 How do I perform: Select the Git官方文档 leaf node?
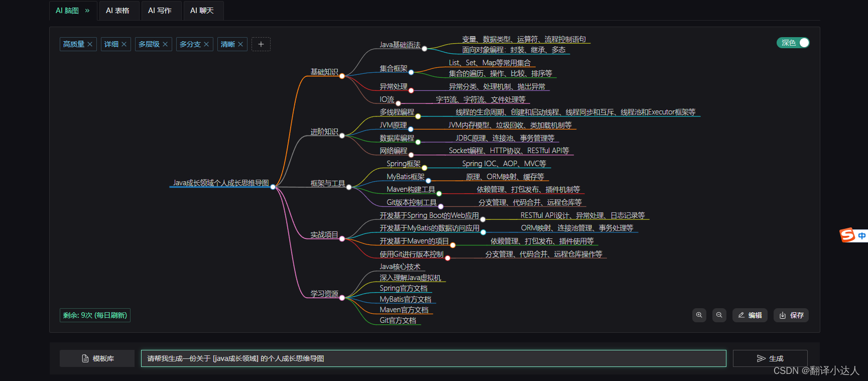tap(398, 320)
